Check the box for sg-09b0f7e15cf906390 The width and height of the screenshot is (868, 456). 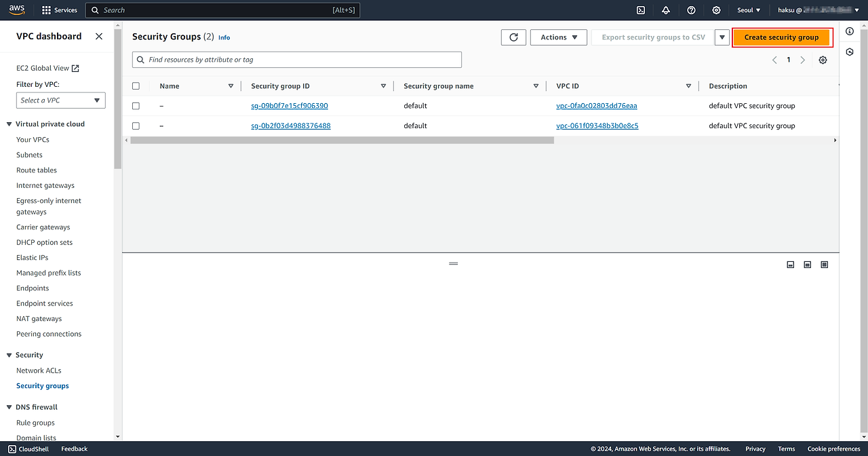point(136,106)
